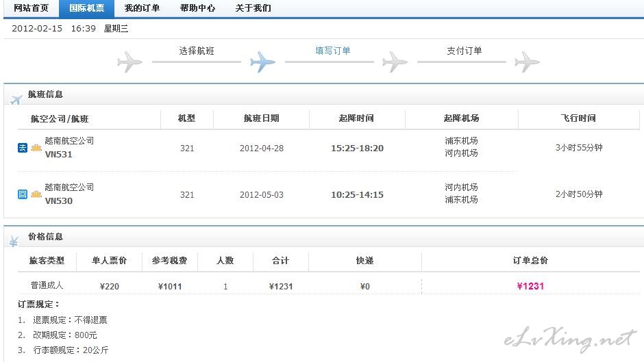644x362 pixels.
Task: Click flight number VN530
Action: point(59,201)
